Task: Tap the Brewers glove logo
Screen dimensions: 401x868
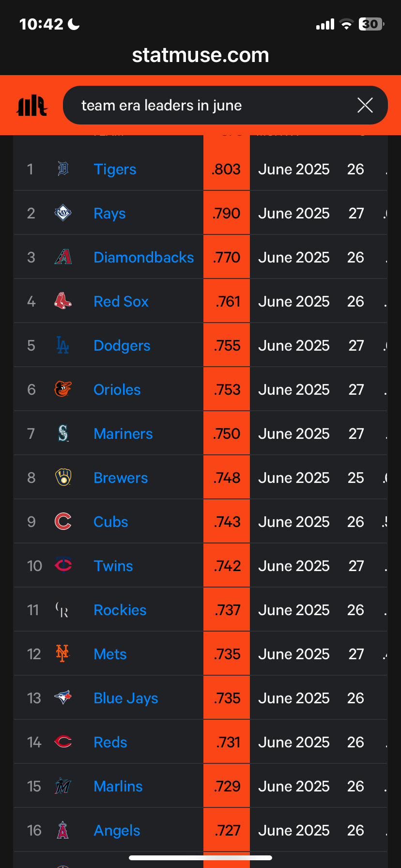Action: click(x=63, y=478)
